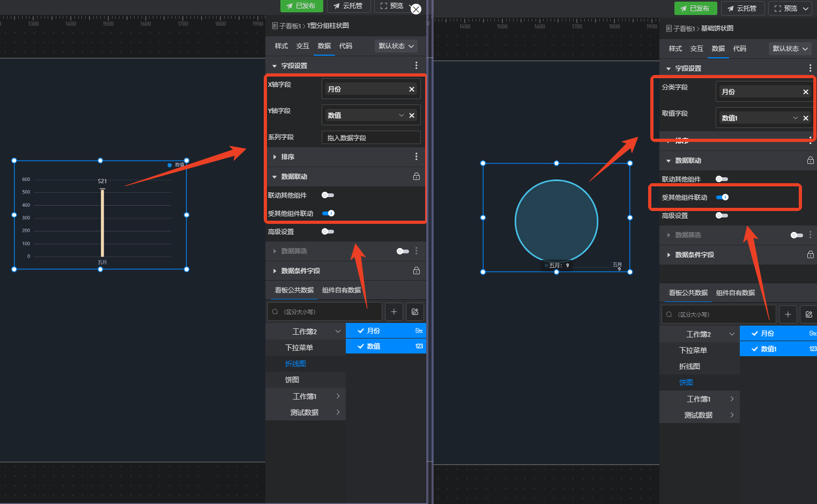Click the 系列字段 drop-in data field box
This screenshot has height=504, width=817.
[370, 138]
